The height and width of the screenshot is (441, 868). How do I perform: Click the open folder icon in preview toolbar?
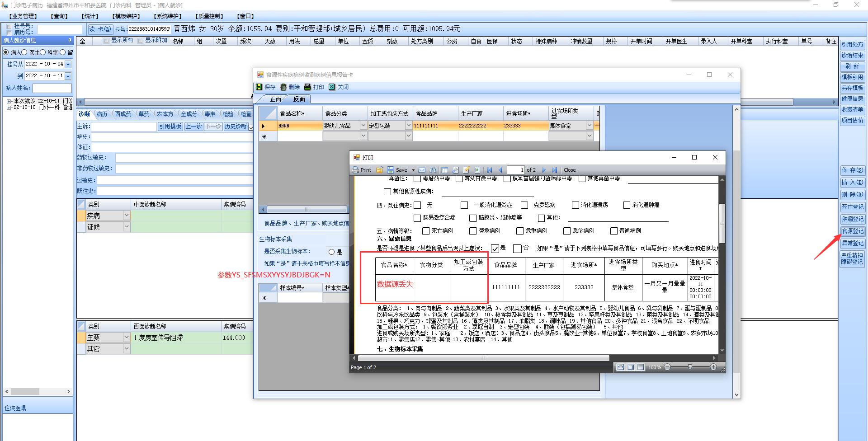click(379, 170)
